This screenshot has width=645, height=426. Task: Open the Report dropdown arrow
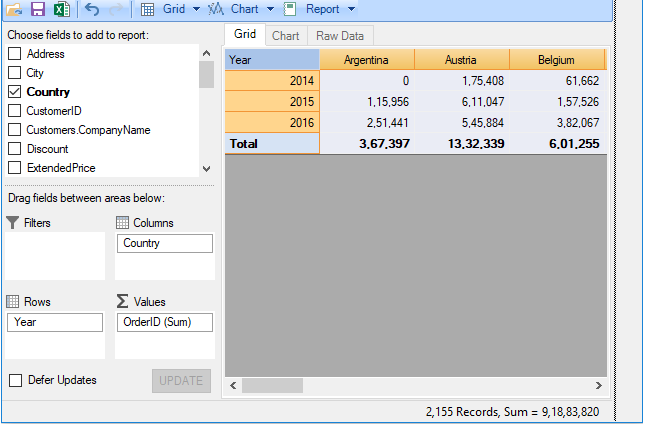click(x=351, y=9)
